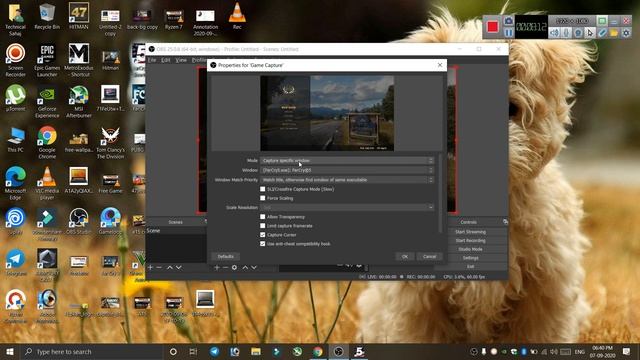Enable SLI/Crossfire Capture Mode checkbox
Viewport: 640px width, 360px height.
[x=262, y=189]
